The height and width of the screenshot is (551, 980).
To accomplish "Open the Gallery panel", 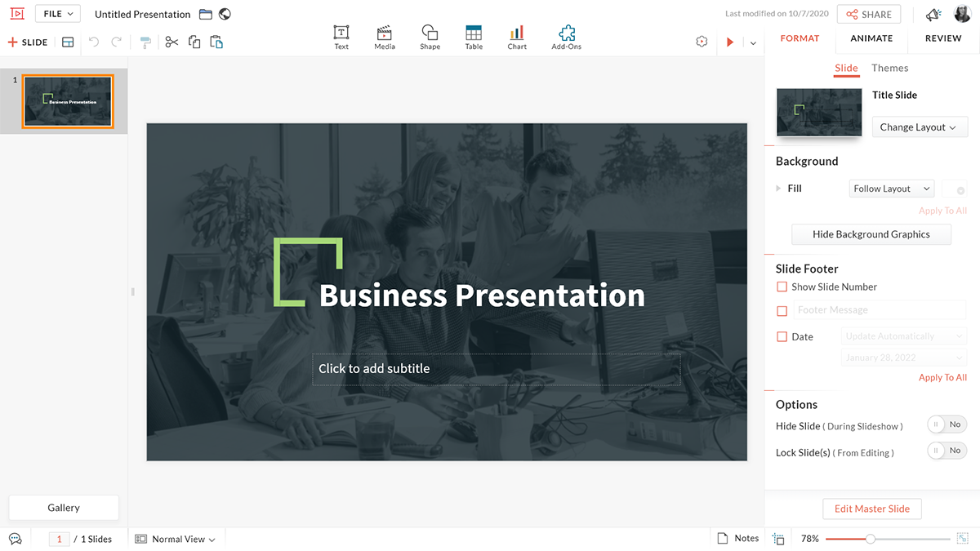I will 63,507.
